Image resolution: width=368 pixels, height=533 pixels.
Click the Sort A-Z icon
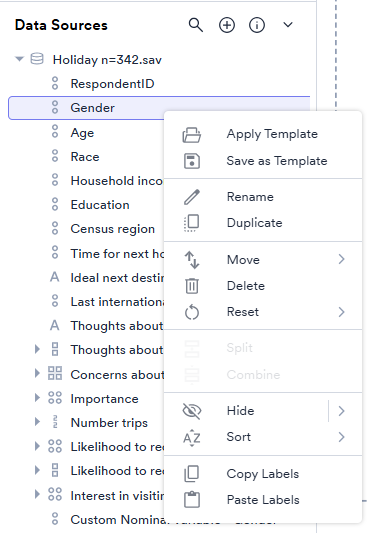192,437
